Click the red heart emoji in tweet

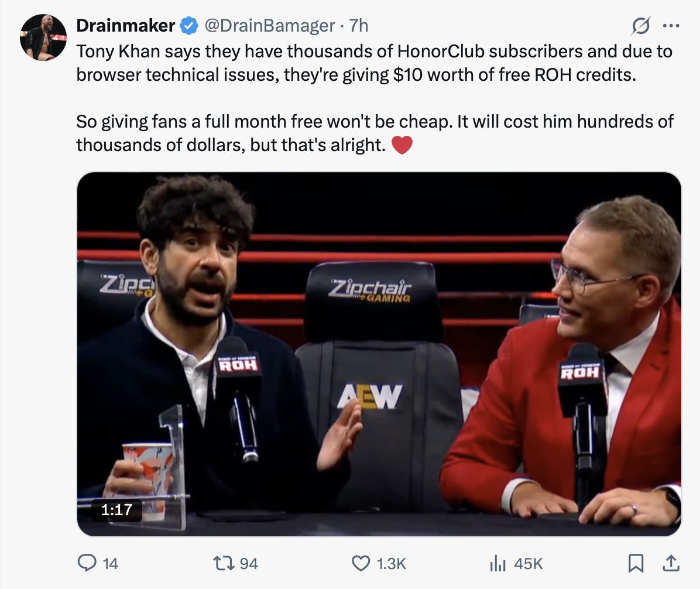402,145
